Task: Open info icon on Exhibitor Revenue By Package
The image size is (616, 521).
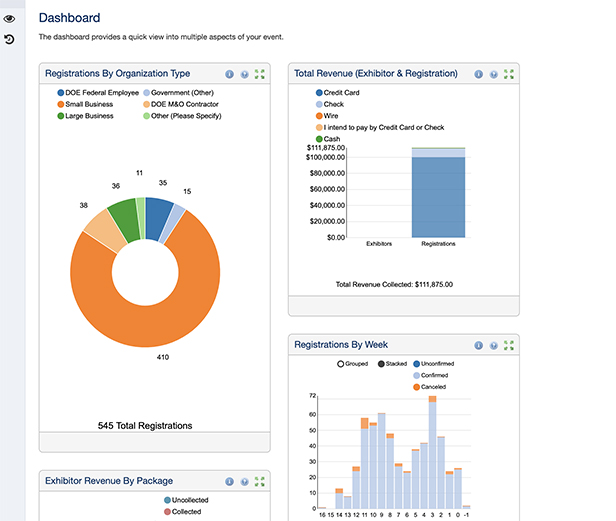Action: (229, 482)
